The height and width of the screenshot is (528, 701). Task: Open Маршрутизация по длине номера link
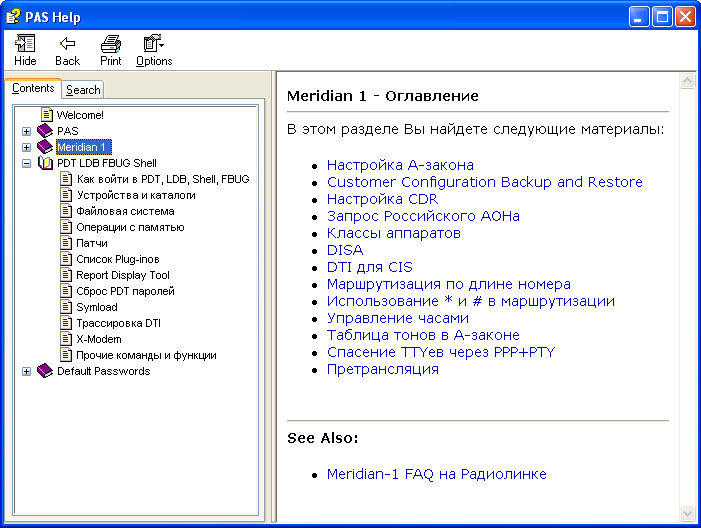click(x=448, y=284)
